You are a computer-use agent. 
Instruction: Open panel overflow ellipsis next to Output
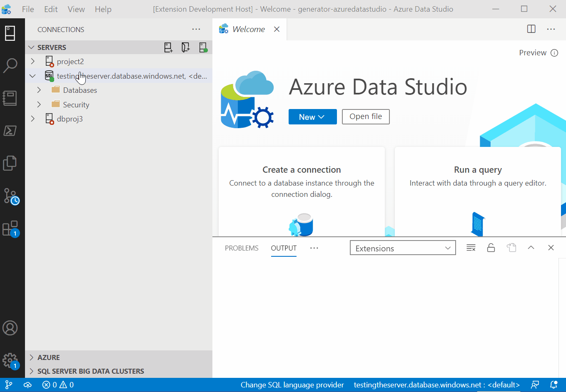point(314,248)
